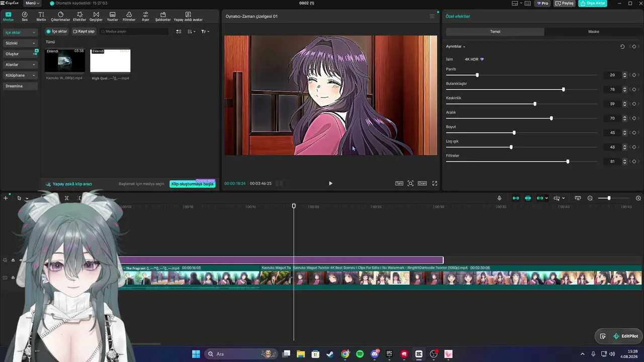644x362 pixels.
Task: Open the player panel menu icon
Action: coord(432,17)
